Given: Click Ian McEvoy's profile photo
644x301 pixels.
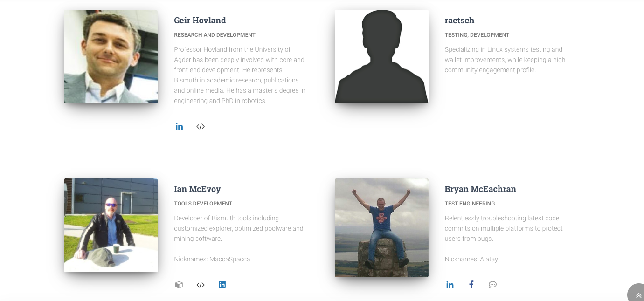Looking at the screenshot, I should tap(111, 225).
